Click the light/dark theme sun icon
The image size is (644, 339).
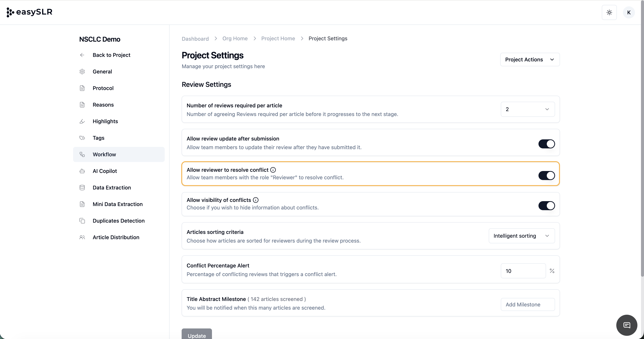click(609, 12)
